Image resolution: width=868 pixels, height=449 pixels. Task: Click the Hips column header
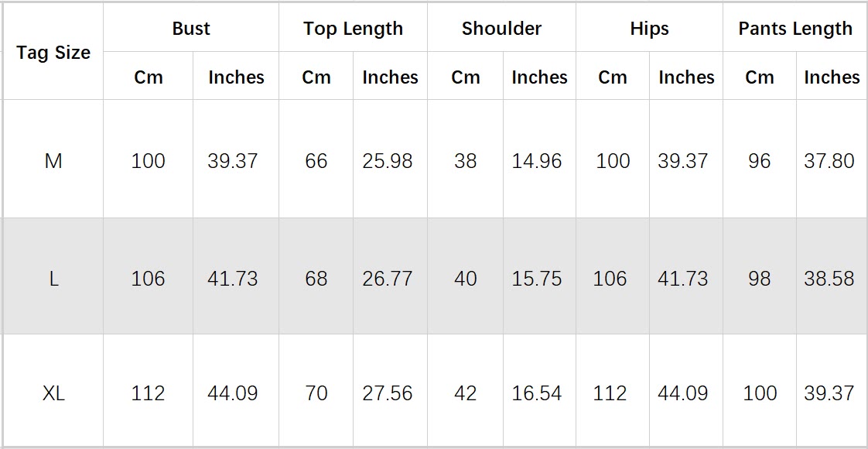tap(649, 29)
